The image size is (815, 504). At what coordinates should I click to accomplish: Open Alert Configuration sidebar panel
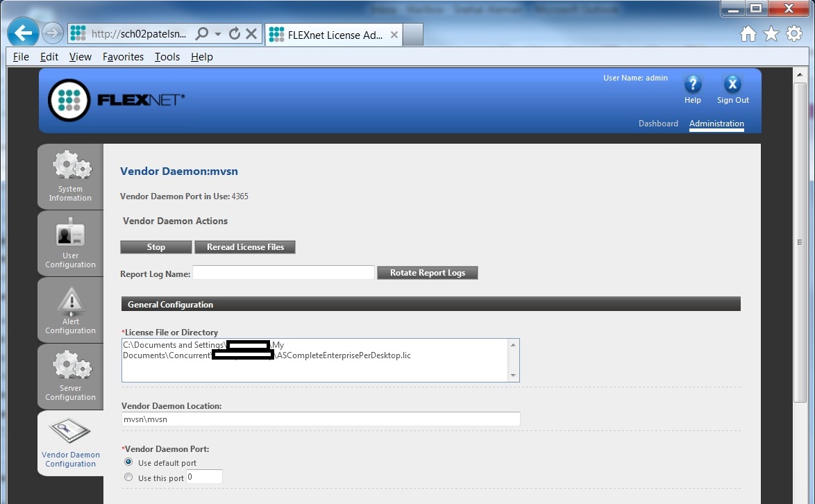[71, 310]
